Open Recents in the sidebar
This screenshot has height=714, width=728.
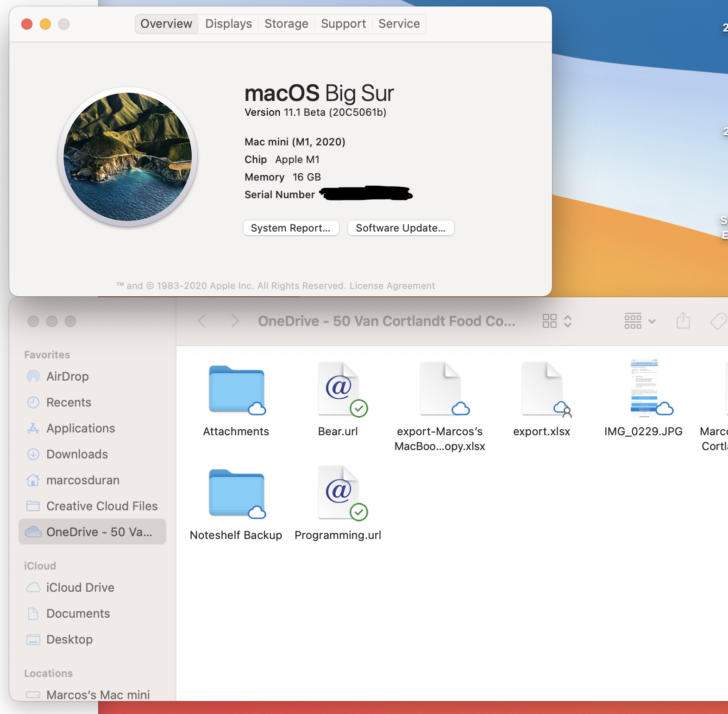point(92,402)
